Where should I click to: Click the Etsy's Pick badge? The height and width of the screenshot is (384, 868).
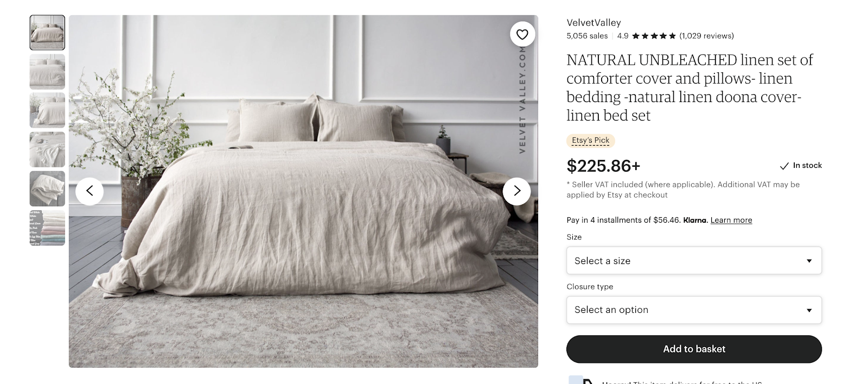click(x=591, y=140)
